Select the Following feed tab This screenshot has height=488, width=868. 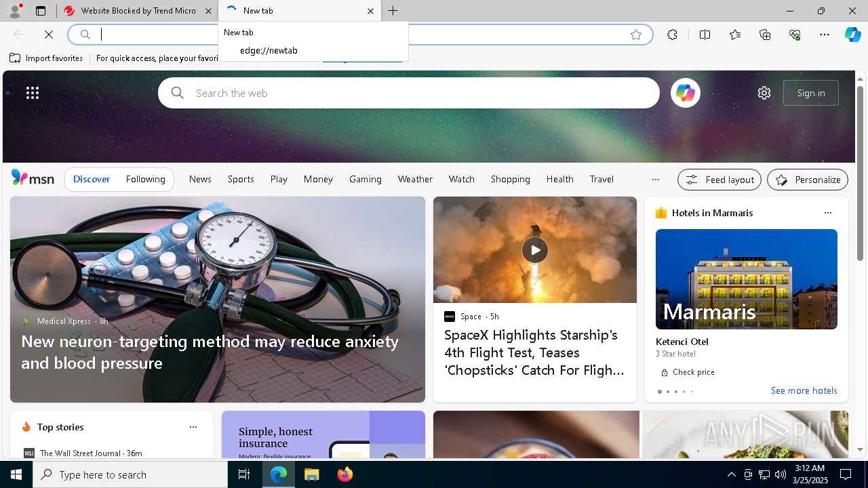coord(145,179)
